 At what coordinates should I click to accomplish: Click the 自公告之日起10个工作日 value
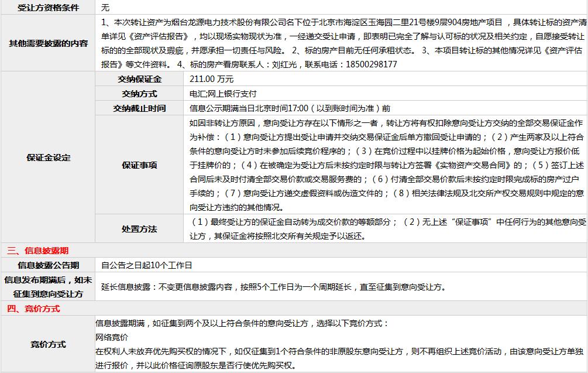point(146,265)
